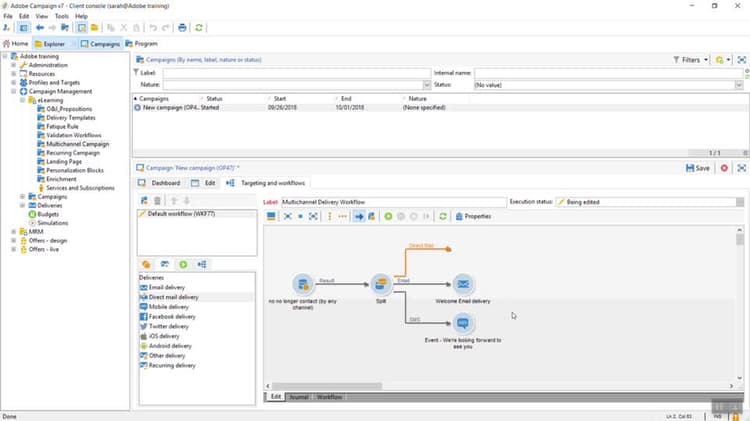Click the trash delete workflow icon
Screen dimensions: 750x421
157,201
